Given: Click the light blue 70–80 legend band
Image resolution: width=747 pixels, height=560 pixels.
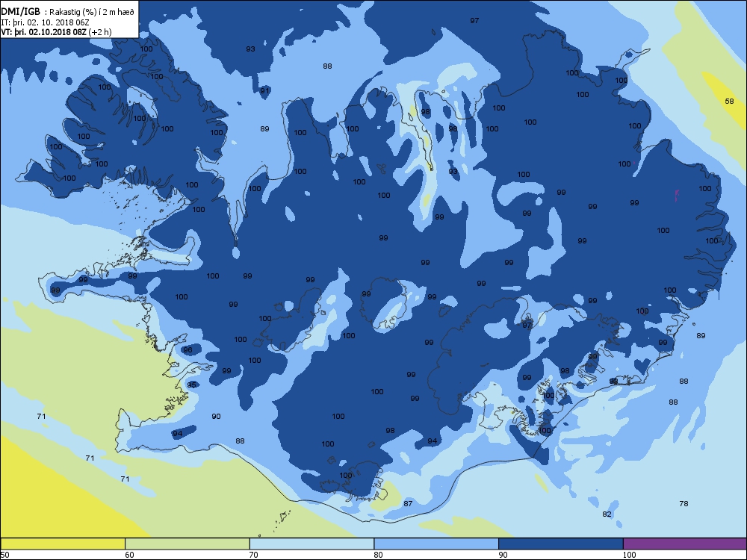Looking at the screenshot, I should coord(311,544).
